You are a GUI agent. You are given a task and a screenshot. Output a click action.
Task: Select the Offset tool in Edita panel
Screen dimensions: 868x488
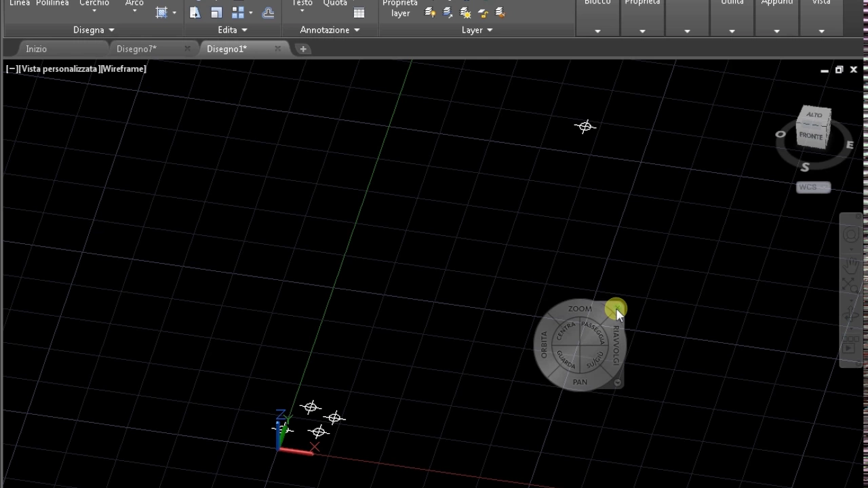point(269,12)
